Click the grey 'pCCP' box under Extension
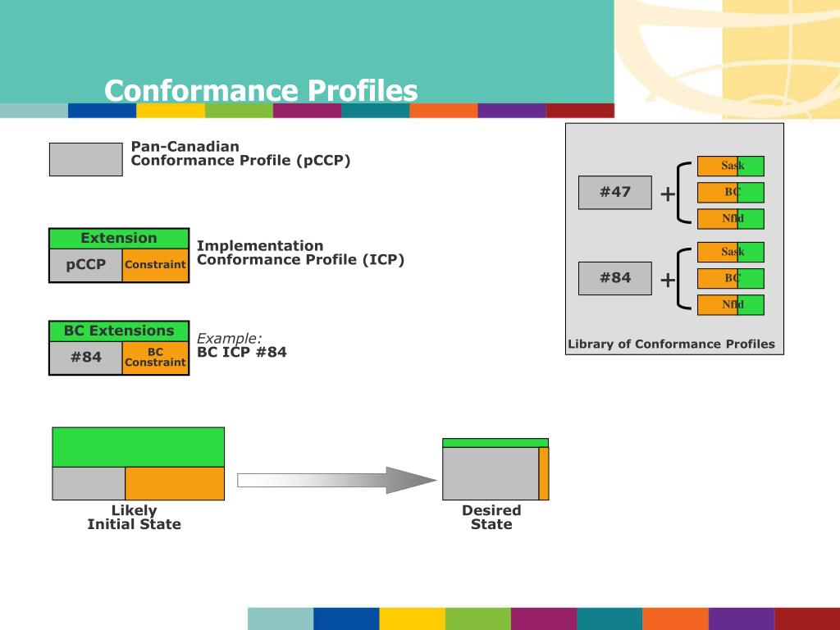The height and width of the screenshot is (630, 840). tap(85, 265)
